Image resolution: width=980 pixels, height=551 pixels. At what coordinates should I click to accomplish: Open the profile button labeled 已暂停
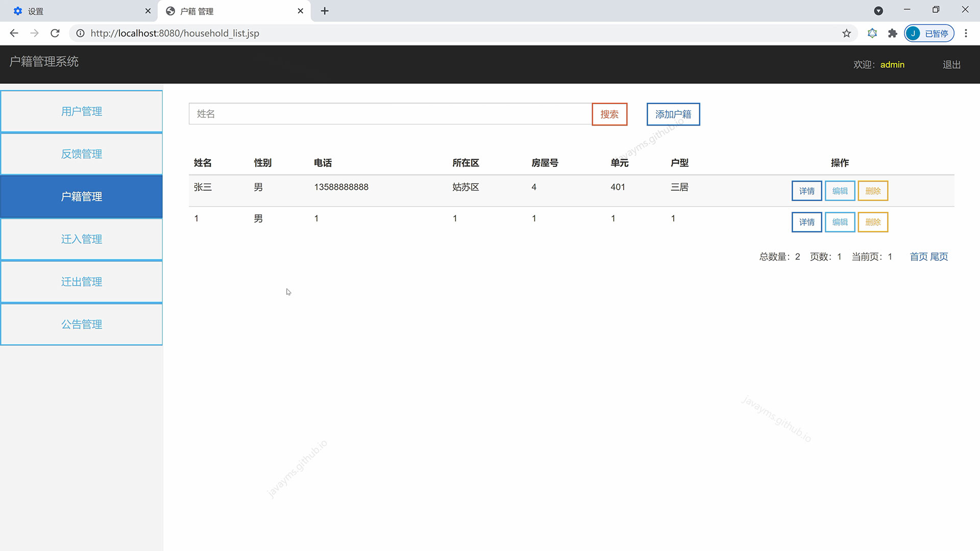[929, 33]
